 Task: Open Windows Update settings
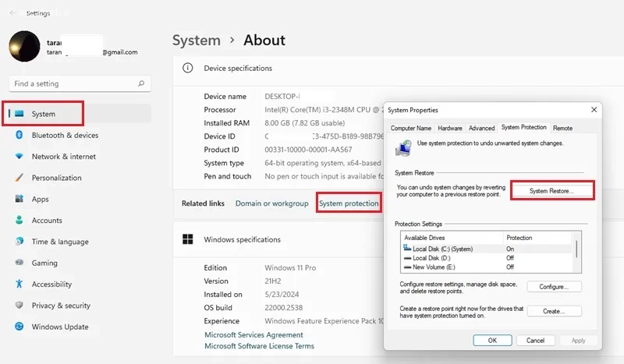click(80, 327)
